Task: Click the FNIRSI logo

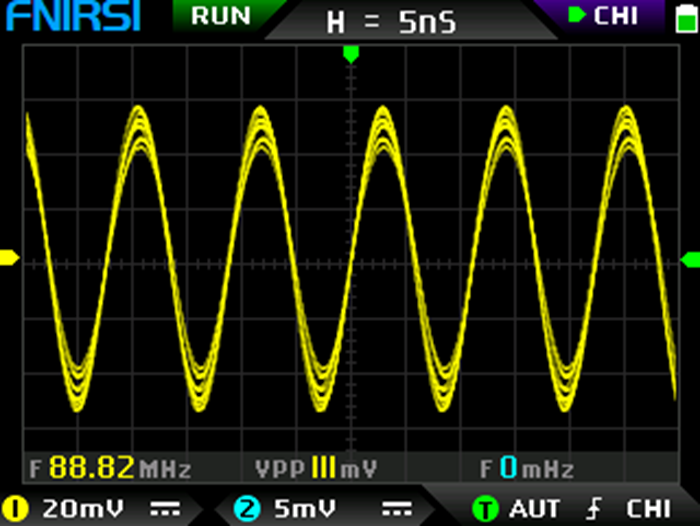Action: [x=71, y=17]
